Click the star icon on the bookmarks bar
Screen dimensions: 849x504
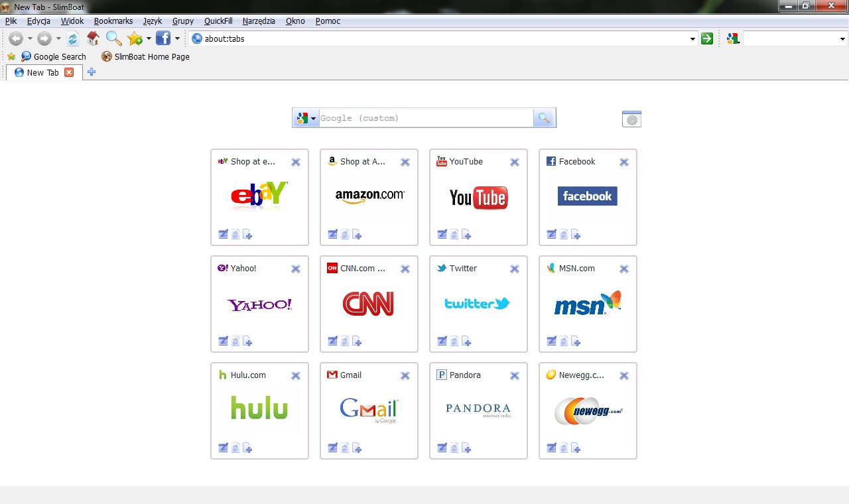[x=11, y=56]
